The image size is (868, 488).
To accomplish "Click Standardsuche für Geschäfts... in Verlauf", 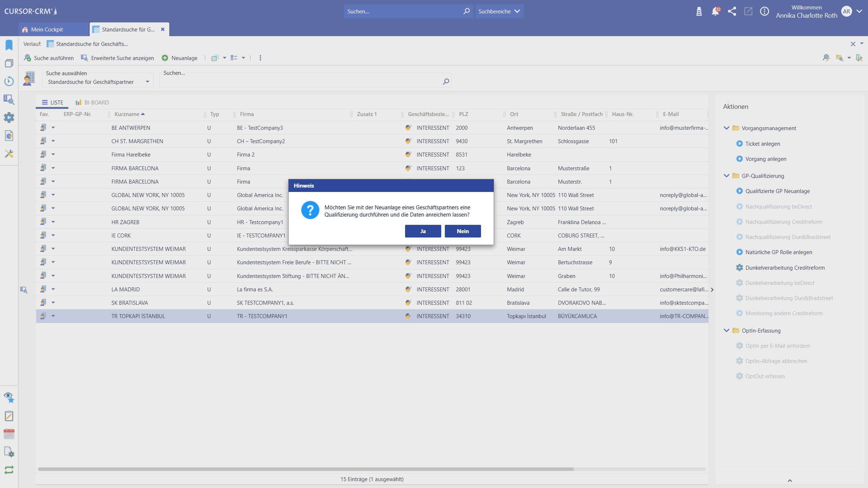I will click(88, 44).
